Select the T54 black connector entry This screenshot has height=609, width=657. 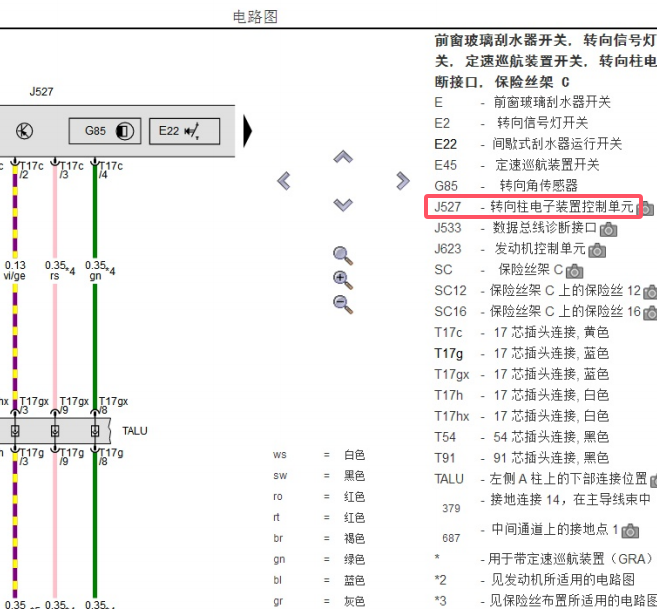(522, 437)
